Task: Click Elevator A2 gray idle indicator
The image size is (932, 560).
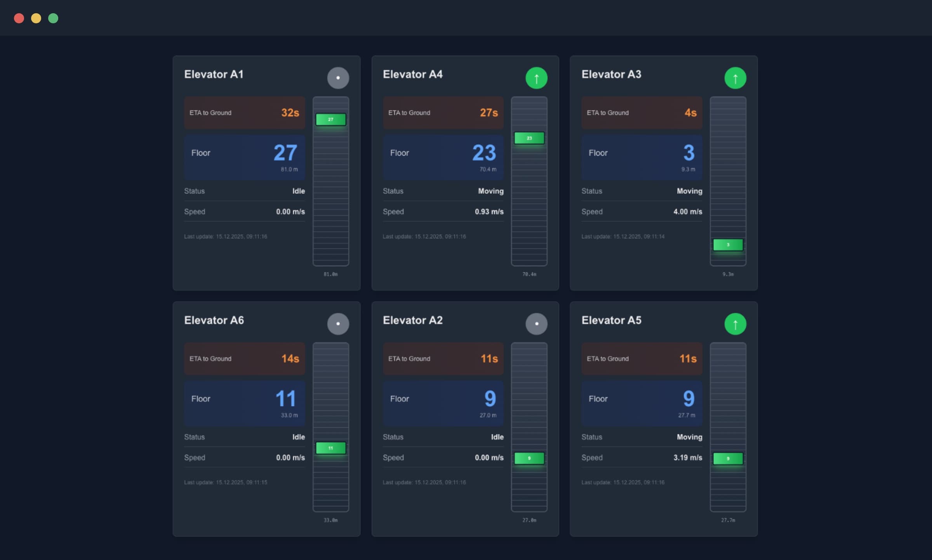Action: point(536,324)
